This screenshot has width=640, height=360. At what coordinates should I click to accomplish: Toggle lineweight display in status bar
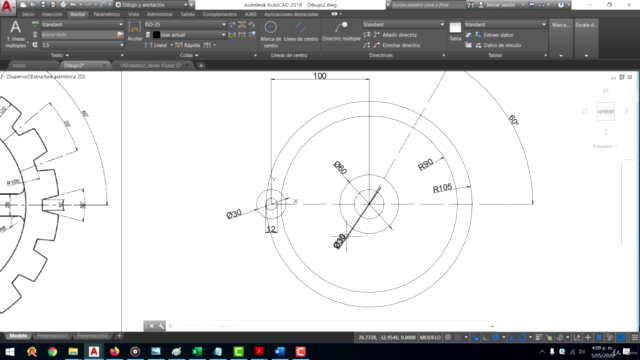coord(538,338)
